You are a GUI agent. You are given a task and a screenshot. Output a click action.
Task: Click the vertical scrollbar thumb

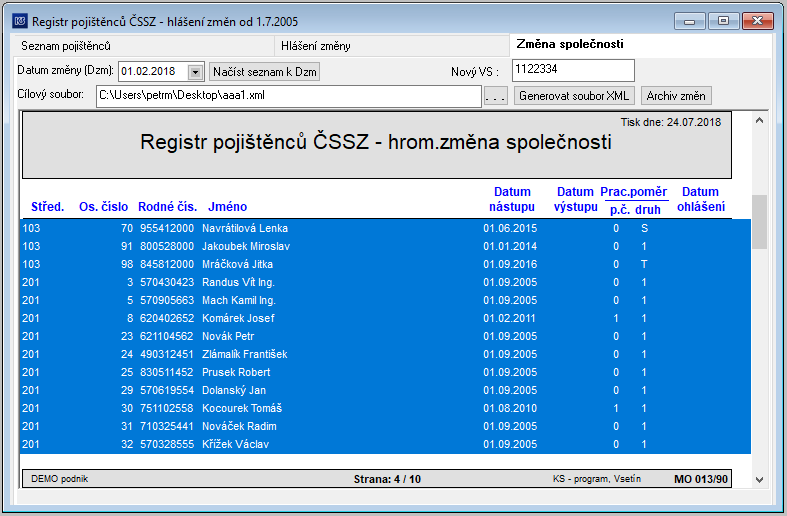[759, 221]
